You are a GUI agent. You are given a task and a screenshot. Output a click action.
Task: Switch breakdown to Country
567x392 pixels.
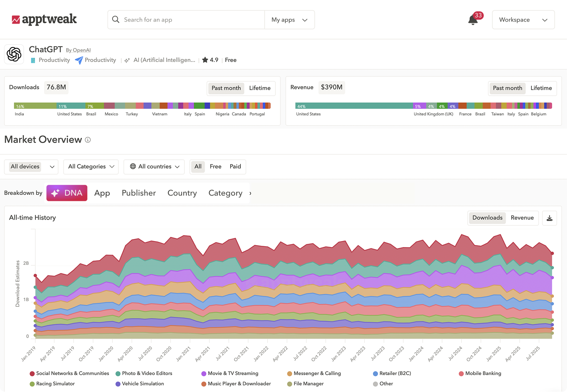click(182, 193)
